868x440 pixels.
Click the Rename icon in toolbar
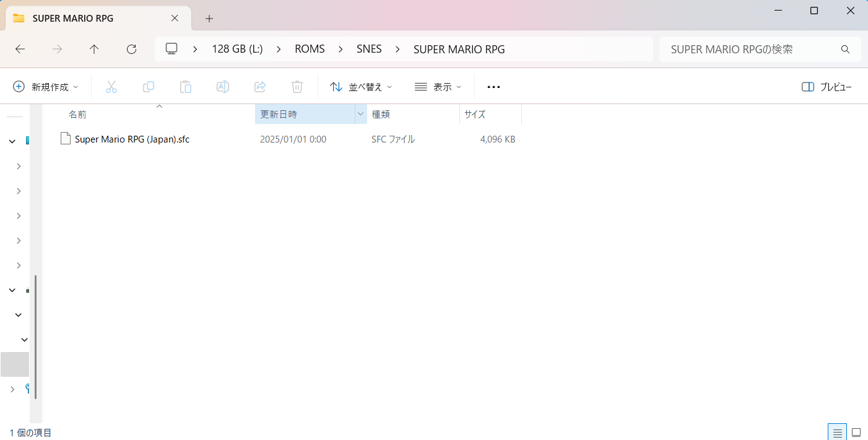tap(223, 87)
